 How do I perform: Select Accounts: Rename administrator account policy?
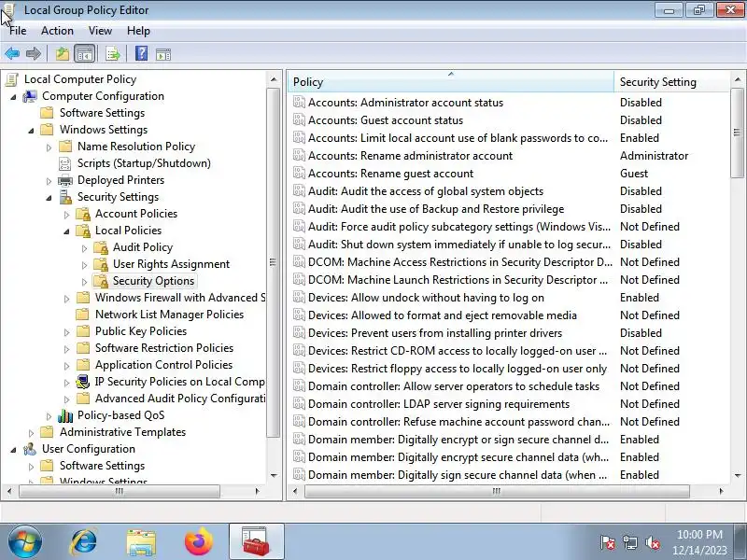[410, 156]
